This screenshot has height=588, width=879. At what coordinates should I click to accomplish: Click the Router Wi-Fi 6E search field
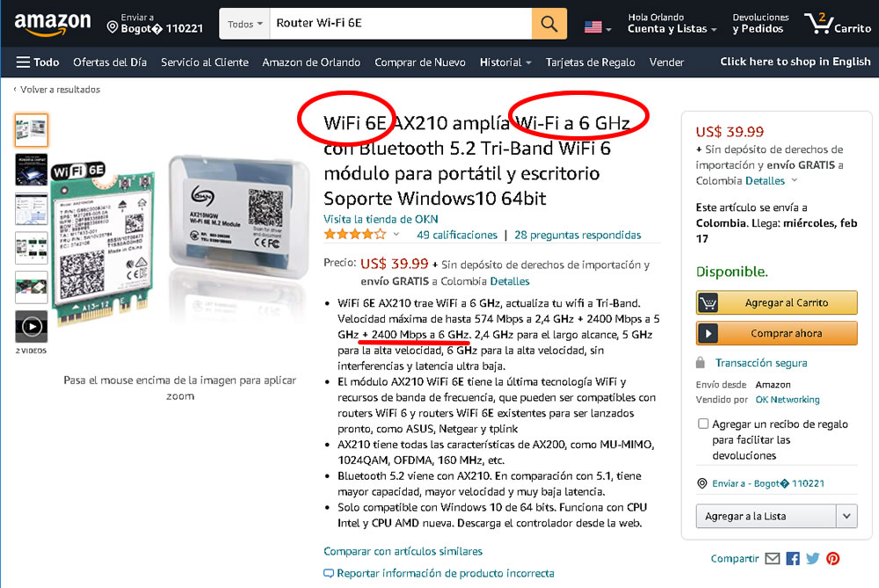(x=401, y=24)
